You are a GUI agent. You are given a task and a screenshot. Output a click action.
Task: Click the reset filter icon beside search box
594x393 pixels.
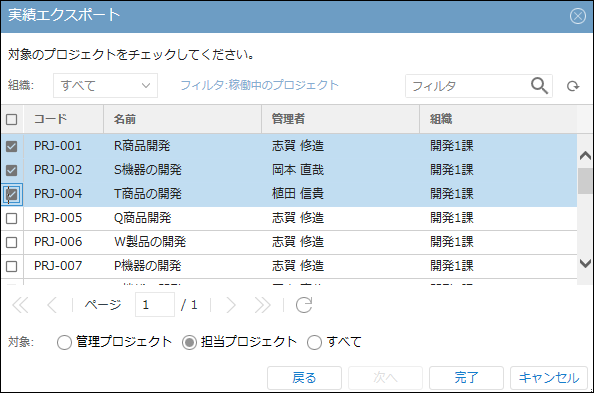(573, 86)
